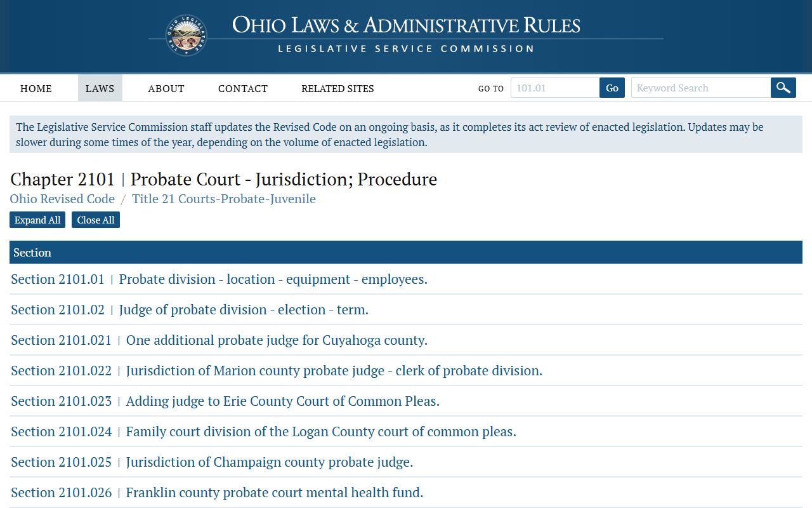Open Title 21 Courts-Probate-Juvenile breadcrumb

coord(224,199)
